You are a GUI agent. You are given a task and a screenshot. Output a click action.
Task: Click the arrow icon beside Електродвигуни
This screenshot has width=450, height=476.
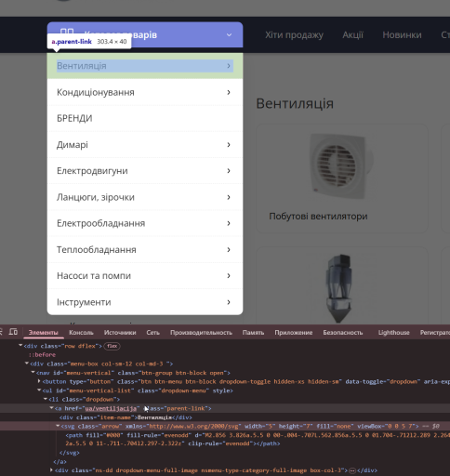(x=229, y=171)
